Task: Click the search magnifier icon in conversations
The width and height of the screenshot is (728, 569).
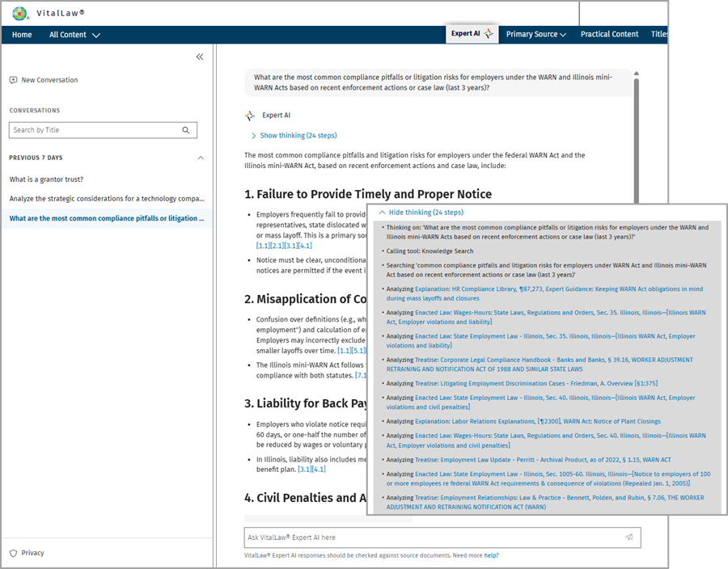Action: pos(186,130)
